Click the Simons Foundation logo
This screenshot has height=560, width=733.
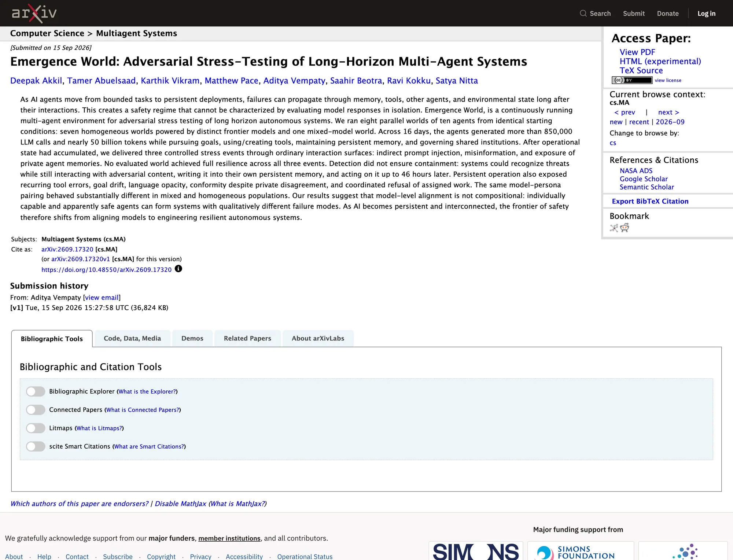pyautogui.click(x=581, y=551)
